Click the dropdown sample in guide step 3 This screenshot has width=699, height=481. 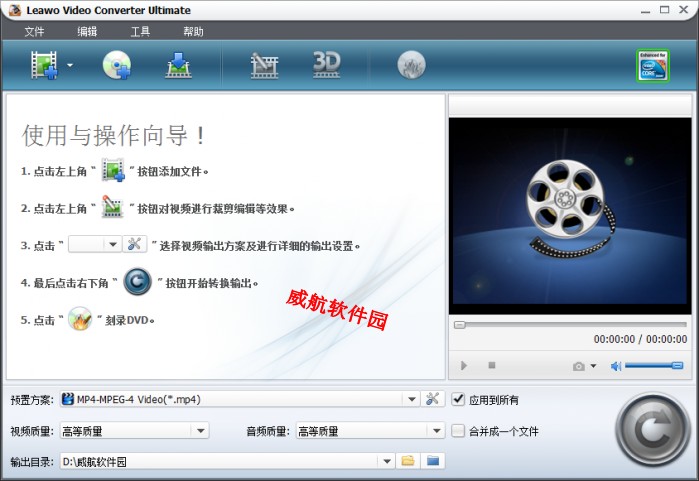pos(95,244)
